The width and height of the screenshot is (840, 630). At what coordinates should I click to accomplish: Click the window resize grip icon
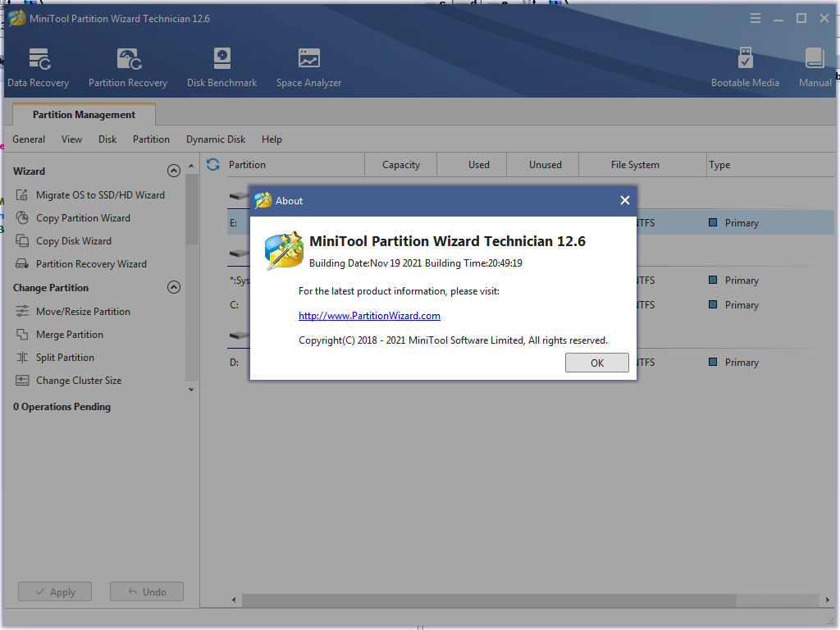[x=830, y=622]
